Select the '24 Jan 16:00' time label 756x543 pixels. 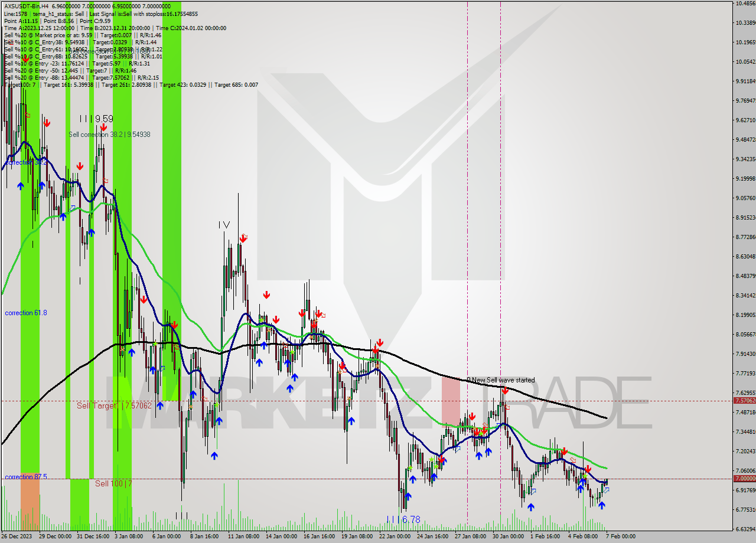click(x=433, y=537)
